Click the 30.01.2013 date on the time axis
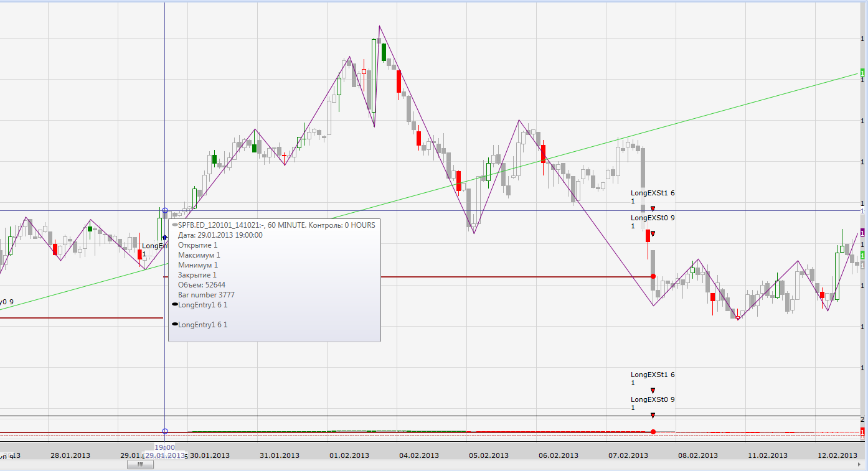The height and width of the screenshot is (471, 868). click(x=209, y=455)
